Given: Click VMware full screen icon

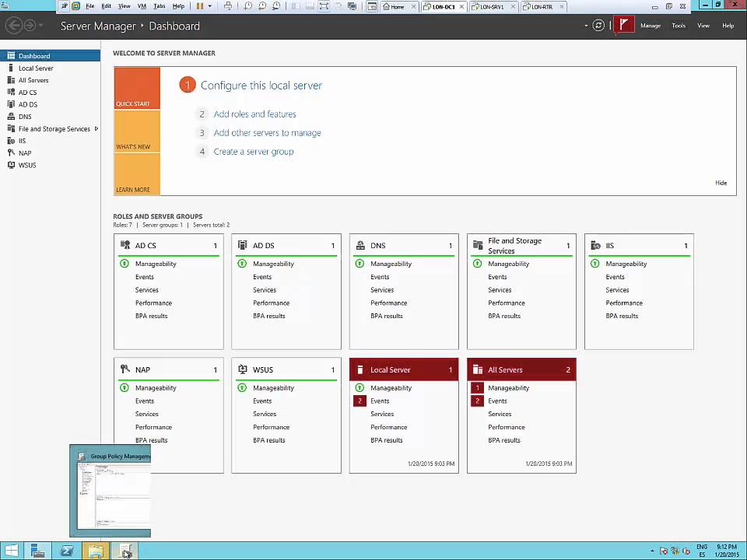Looking at the screenshot, I should 324,6.
